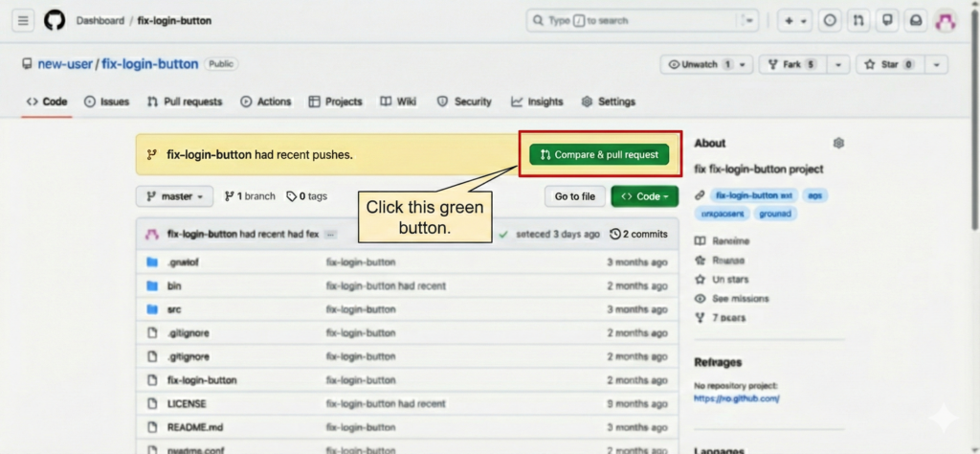Open the hamburger navigation menu
Screen dimensions: 980x454
click(24, 20)
